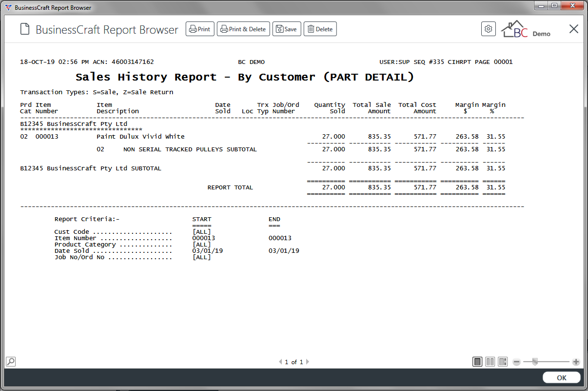Open the report browser settings gear
Image resolution: width=588 pixels, height=391 pixels.
pyautogui.click(x=488, y=29)
